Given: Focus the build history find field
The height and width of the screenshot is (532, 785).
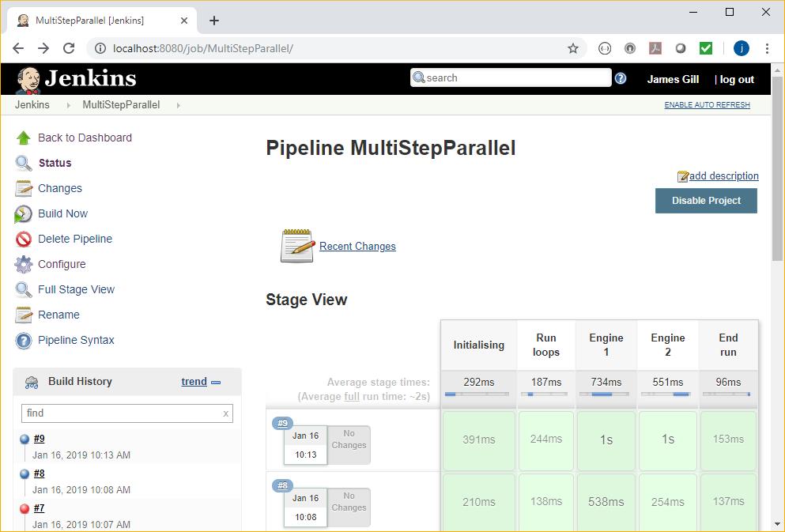Looking at the screenshot, I should (127, 413).
